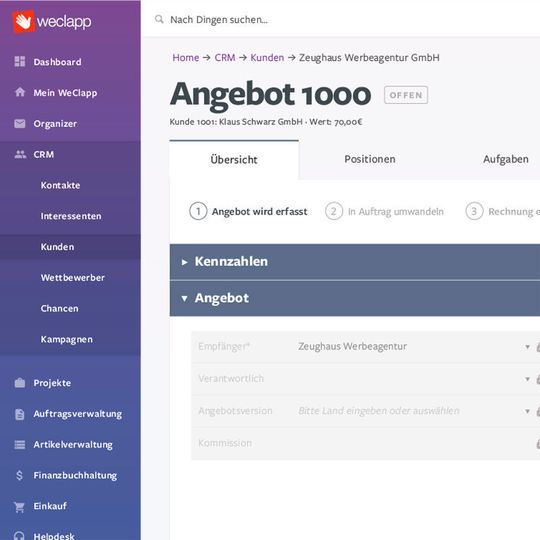Click the Empfänger field value Zeughaus Werbeagentur
The height and width of the screenshot is (540, 540).
(x=352, y=346)
